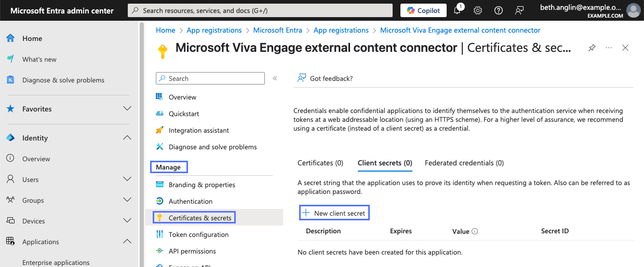Click the Applications grid icon
Image resolution: width=644 pixels, height=267 pixels.
click(10, 242)
